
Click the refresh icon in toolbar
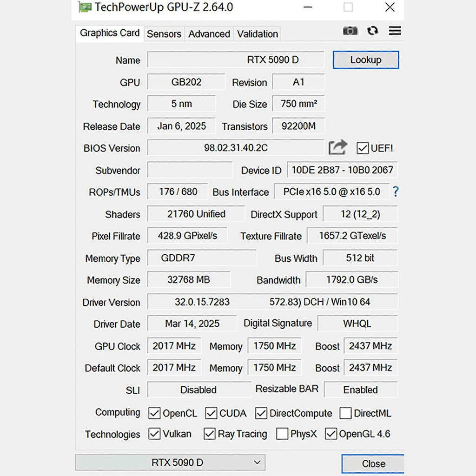tap(372, 31)
